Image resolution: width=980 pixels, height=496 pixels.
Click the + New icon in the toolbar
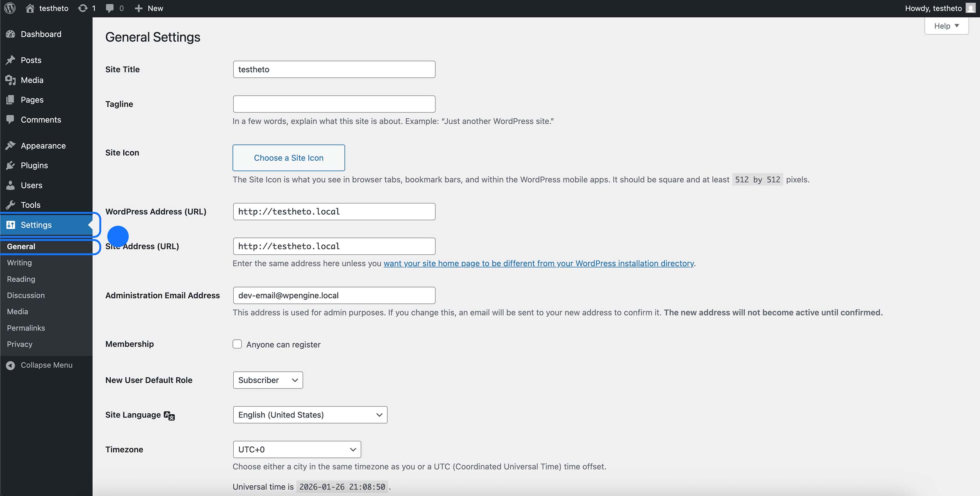pos(138,8)
